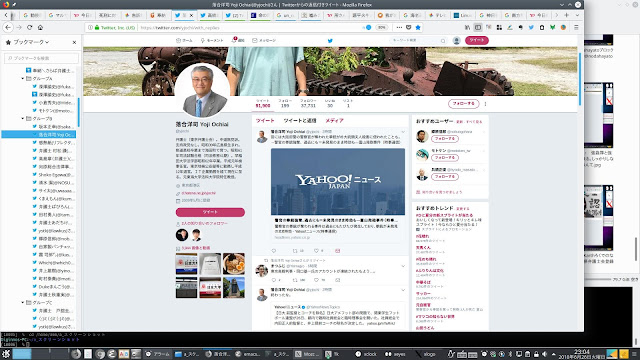640x360 pixels.
Task: Follow Yoji Ochiai with フォローする button
Action: (463, 104)
